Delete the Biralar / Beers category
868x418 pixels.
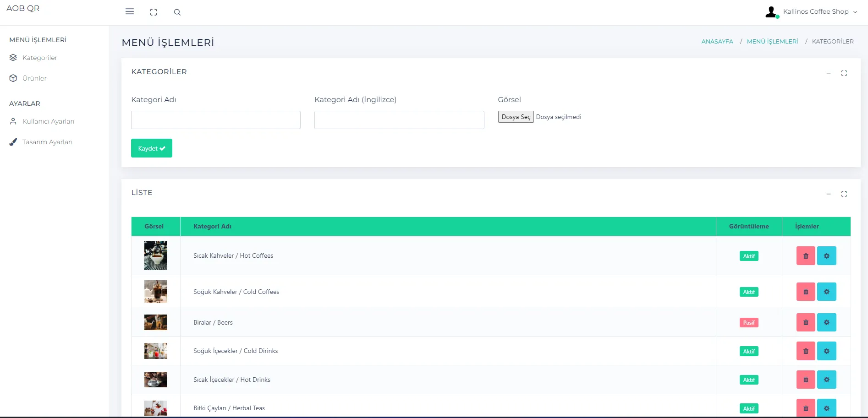[805, 322]
